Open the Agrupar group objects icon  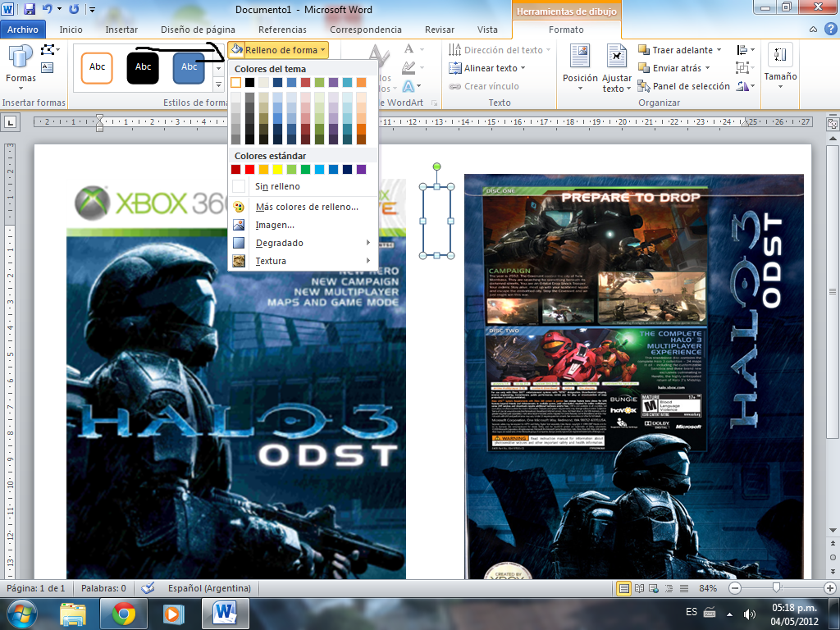tap(745, 68)
